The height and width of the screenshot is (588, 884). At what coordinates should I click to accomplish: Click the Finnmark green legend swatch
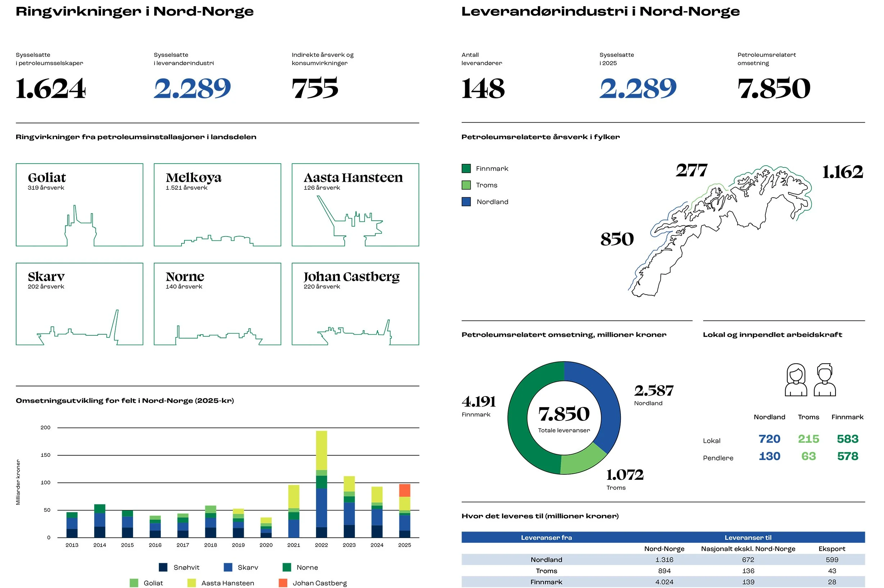click(x=466, y=168)
